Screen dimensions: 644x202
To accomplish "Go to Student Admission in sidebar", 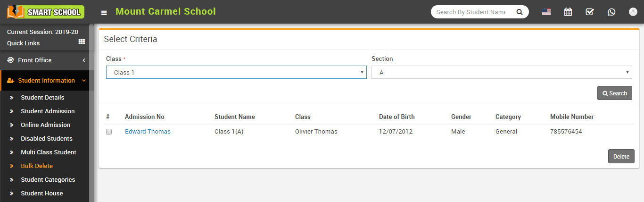I will [x=48, y=111].
